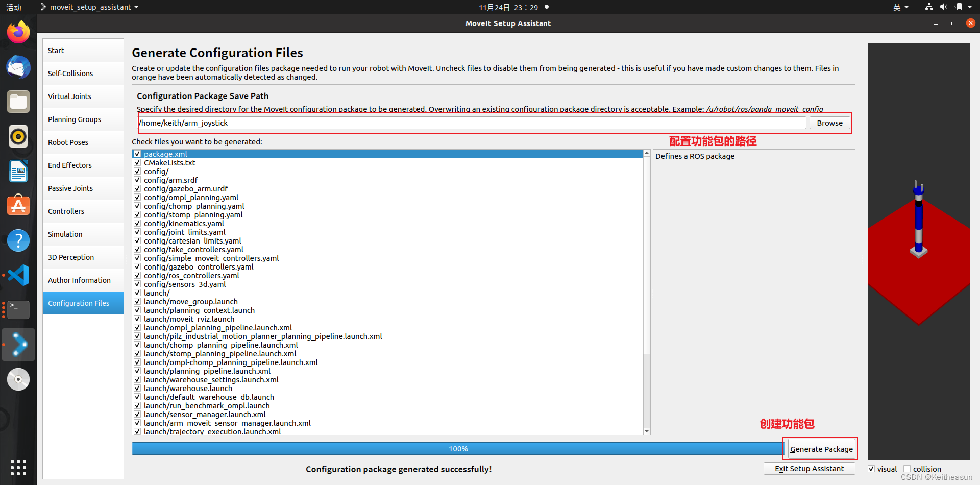The image size is (980, 485).
Task: Open the Simulation step
Action: (83, 234)
